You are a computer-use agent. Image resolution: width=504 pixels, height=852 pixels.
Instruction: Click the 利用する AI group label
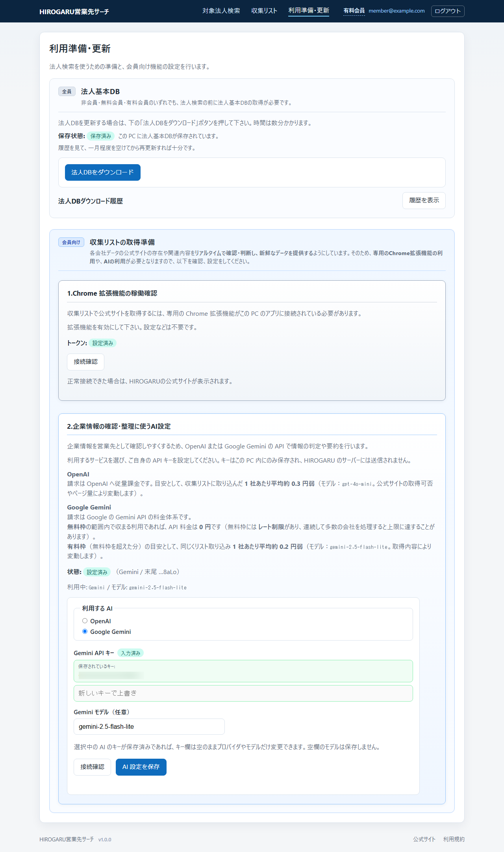[x=97, y=609]
